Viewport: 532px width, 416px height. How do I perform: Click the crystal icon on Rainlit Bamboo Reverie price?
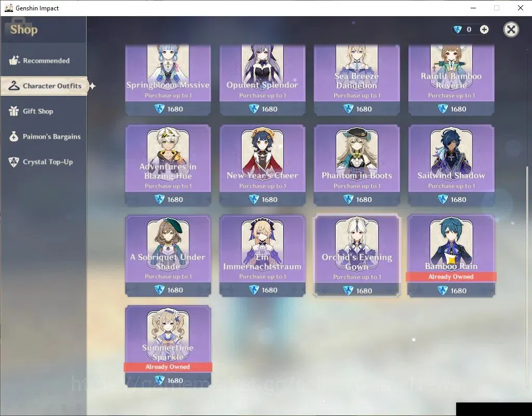click(443, 109)
